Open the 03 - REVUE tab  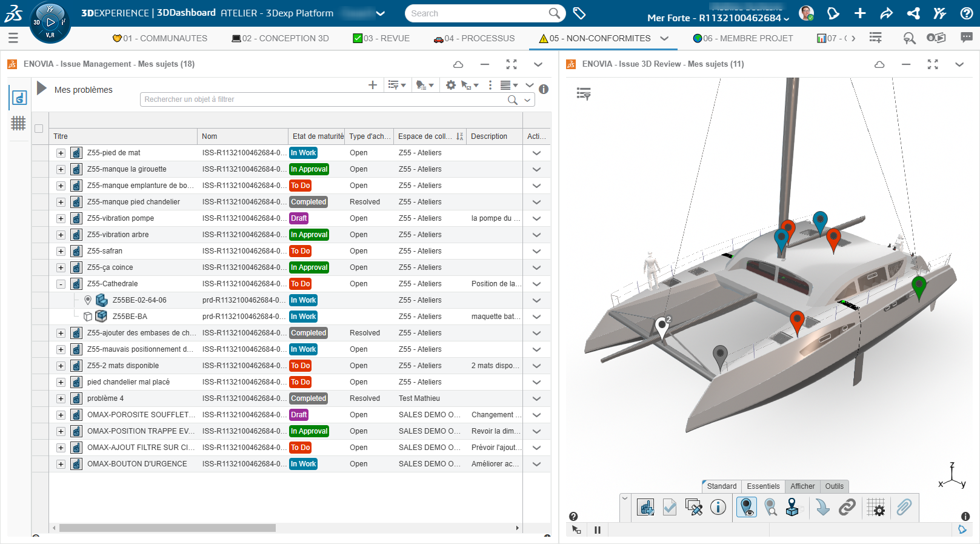tap(381, 38)
